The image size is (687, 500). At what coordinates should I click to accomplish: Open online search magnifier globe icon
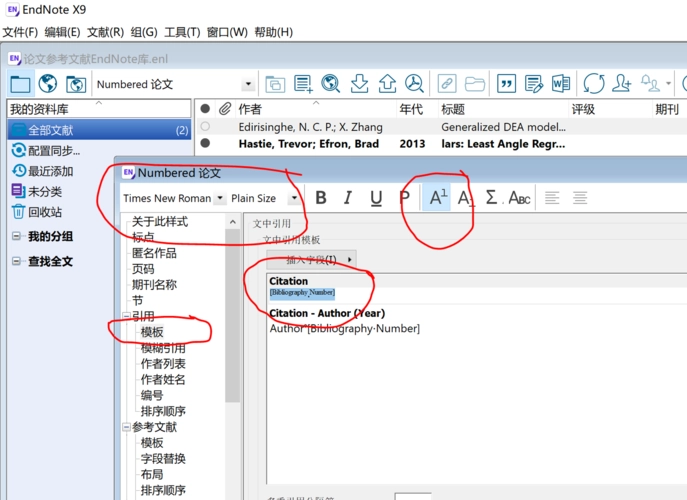click(331, 84)
